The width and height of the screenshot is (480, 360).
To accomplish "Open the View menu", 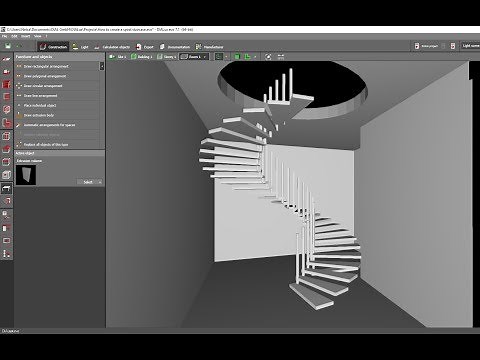I will pyautogui.click(x=37, y=36).
